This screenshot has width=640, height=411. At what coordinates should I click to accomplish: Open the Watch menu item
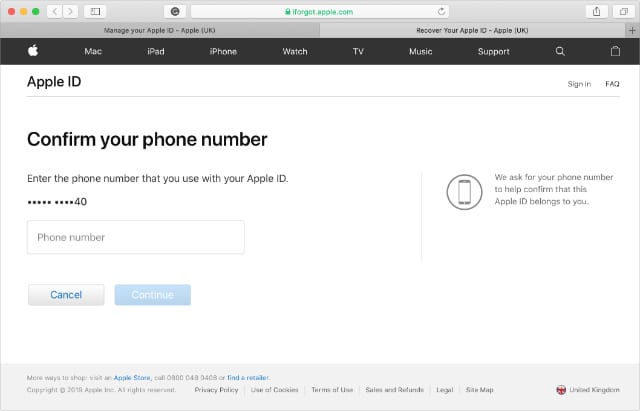pos(295,51)
